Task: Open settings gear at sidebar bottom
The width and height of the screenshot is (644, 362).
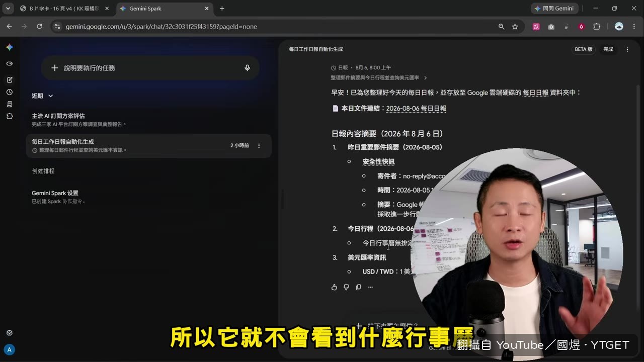Action: [9, 333]
